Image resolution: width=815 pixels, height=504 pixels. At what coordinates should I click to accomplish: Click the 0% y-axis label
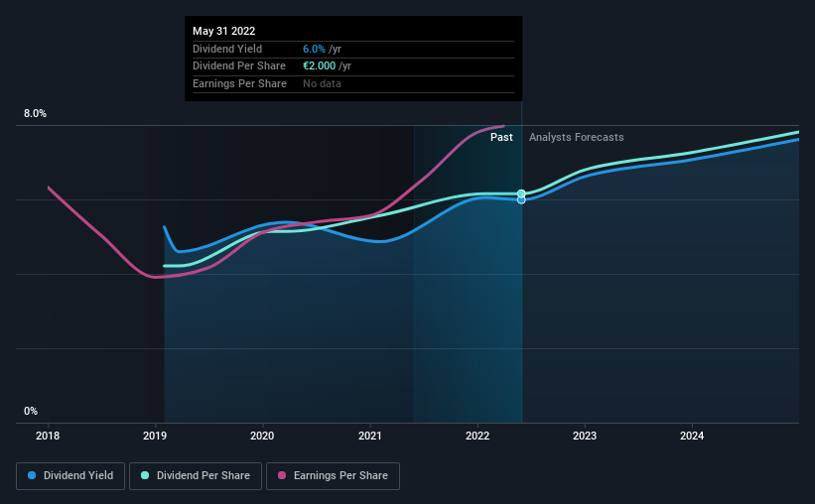31,412
